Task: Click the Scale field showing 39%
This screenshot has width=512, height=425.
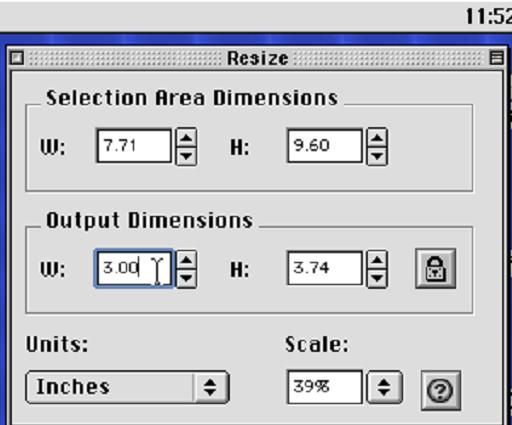Action: pyautogui.click(x=324, y=387)
